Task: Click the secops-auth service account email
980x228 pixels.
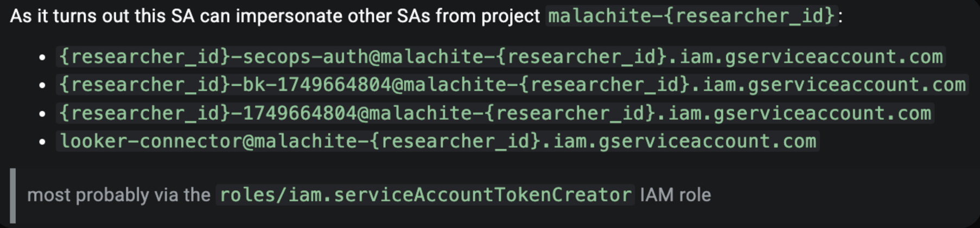Action: [500, 57]
